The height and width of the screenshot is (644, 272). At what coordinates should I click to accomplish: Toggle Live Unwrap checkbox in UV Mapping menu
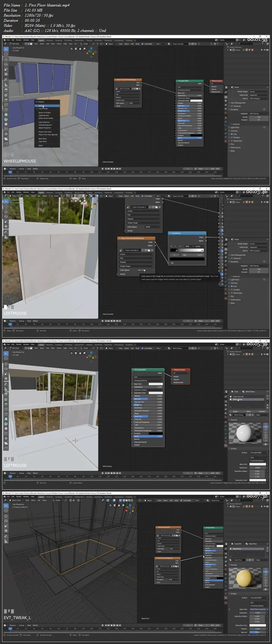point(37,108)
